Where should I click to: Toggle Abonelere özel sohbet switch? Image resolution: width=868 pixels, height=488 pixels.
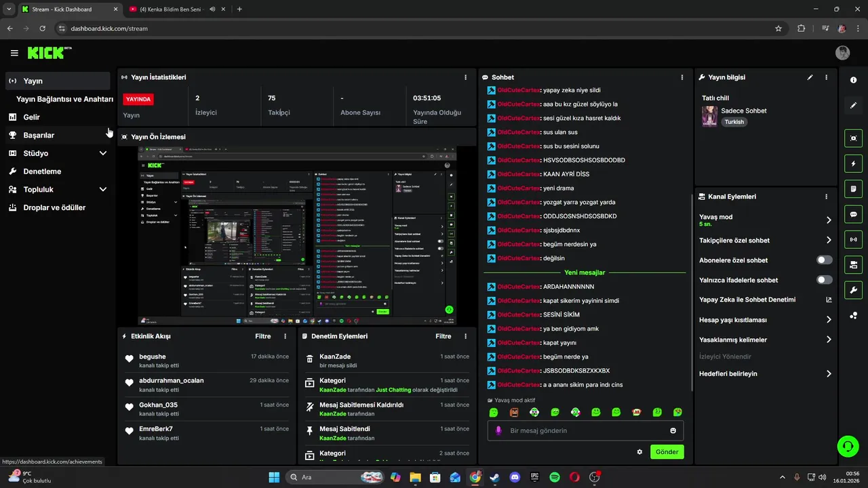824,260
